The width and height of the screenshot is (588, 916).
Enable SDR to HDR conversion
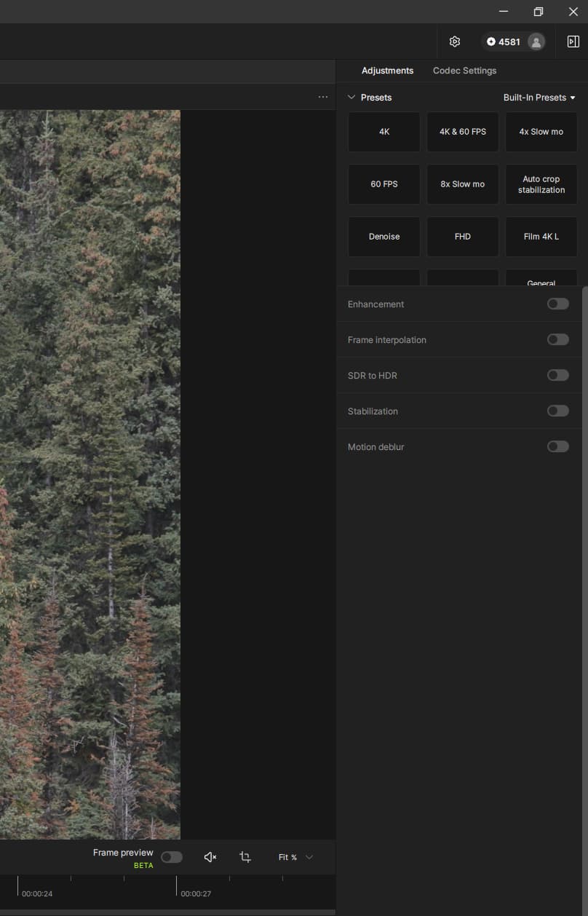(557, 375)
